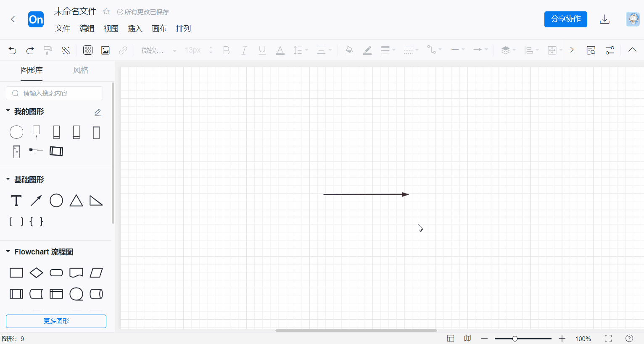644x344 pixels.
Task: Click the redo arrow icon
Action: (30, 50)
